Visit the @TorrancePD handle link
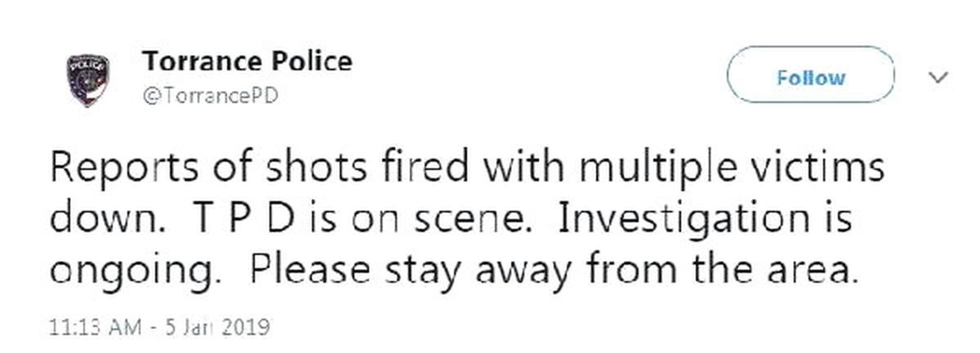The width and height of the screenshot is (980, 353). tap(211, 96)
